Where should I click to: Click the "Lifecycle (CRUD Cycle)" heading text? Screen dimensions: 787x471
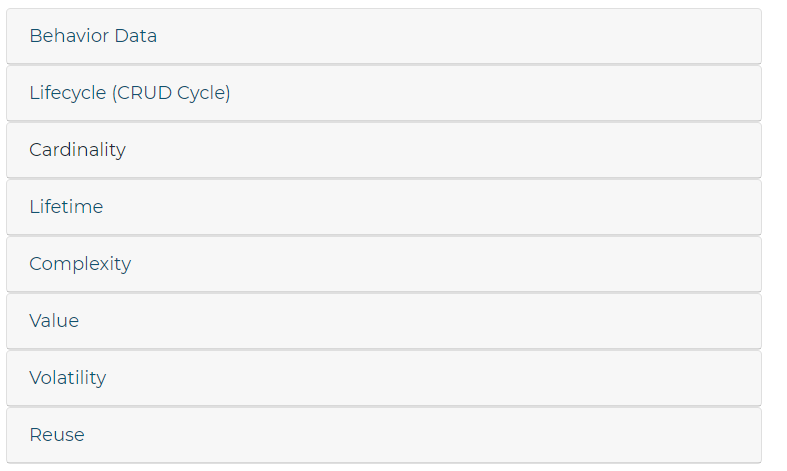[130, 93]
